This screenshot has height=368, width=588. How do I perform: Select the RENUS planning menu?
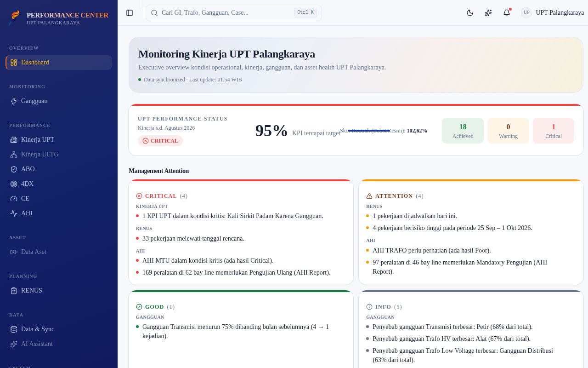click(59, 291)
